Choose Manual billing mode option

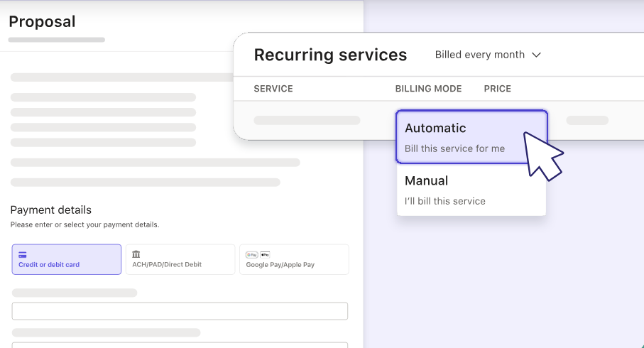click(x=471, y=190)
